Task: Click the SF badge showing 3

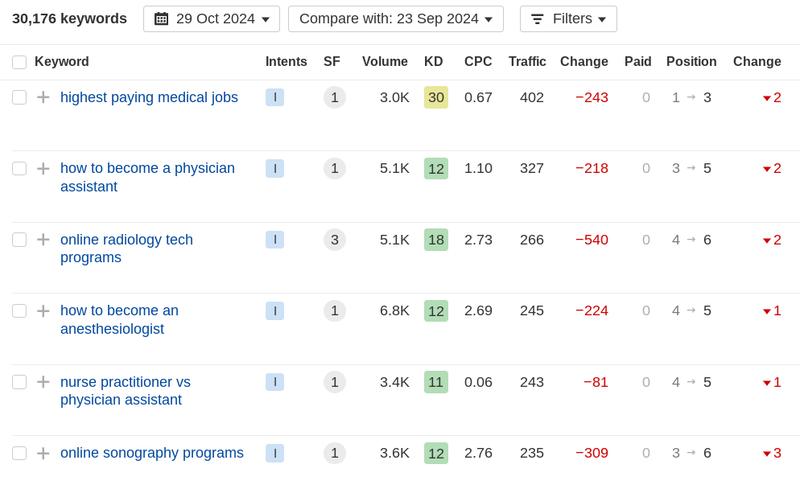Action: (x=335, y=239)
